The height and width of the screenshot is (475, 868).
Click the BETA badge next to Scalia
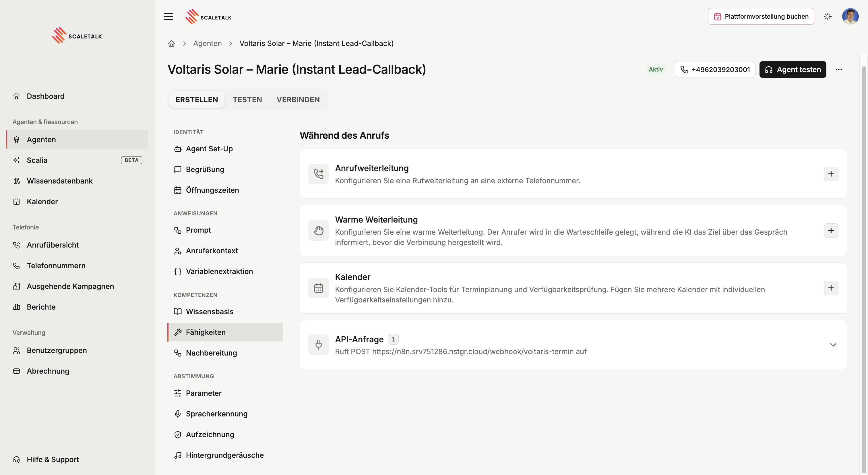[131, 160]
